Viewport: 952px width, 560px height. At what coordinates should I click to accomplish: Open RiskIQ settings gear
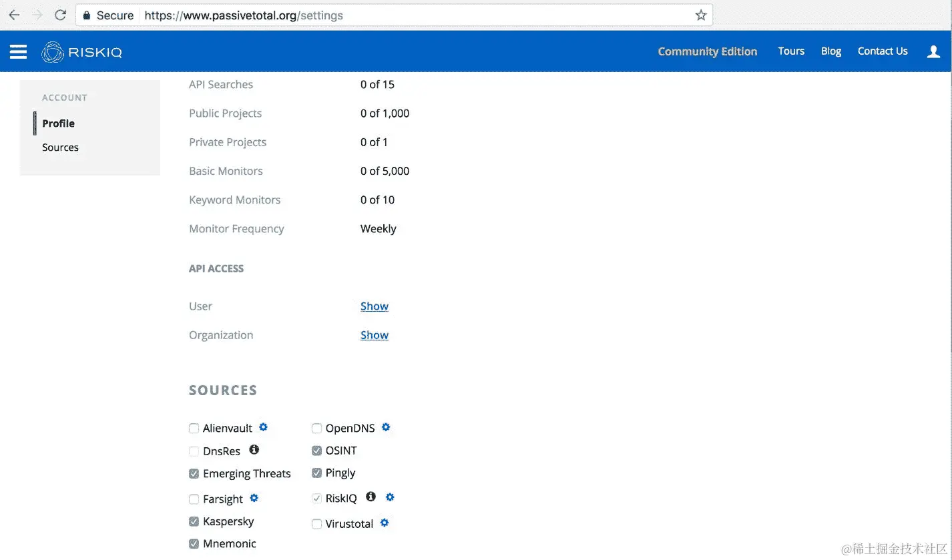point(391,497)
